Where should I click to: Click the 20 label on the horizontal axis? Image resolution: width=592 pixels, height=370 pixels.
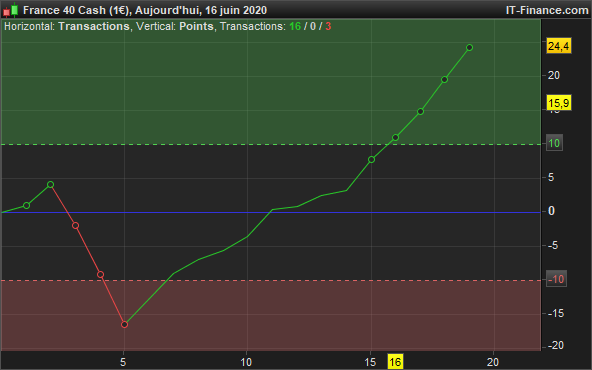[493, 362]
